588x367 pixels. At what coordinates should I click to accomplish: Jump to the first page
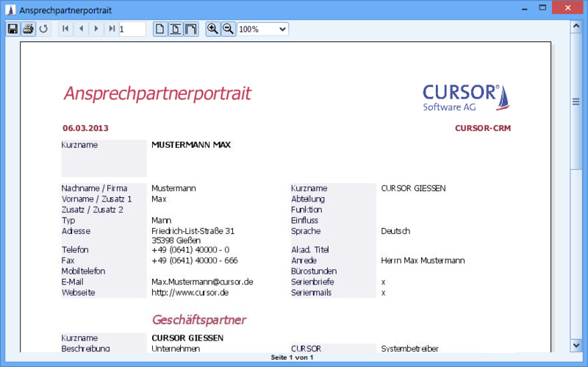65,29
